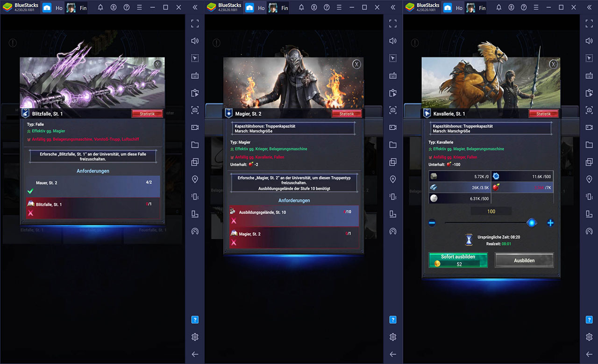Click the BlueStacks logo in left window
Screen dimensions: 598x364
pyautogui.click(x=7, y=7)
